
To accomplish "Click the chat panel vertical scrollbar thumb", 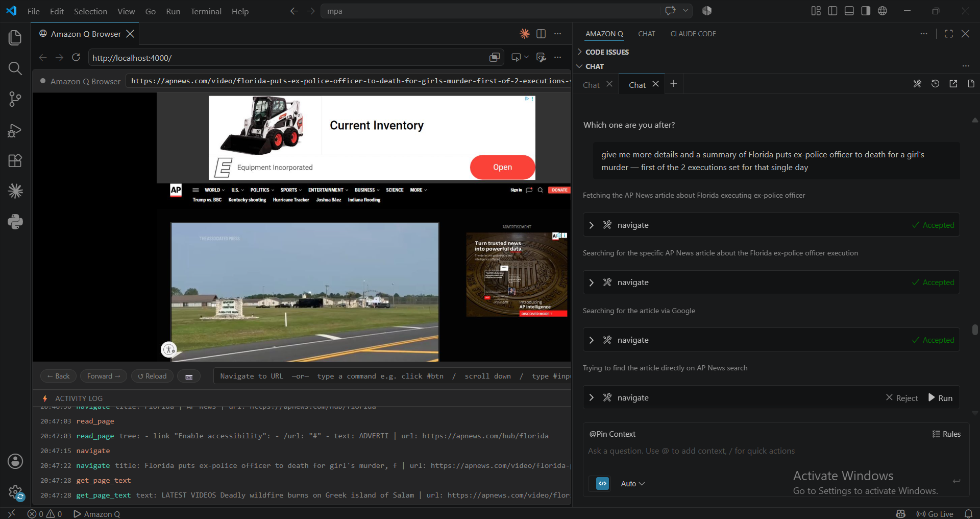I will [x=975, y=330].
